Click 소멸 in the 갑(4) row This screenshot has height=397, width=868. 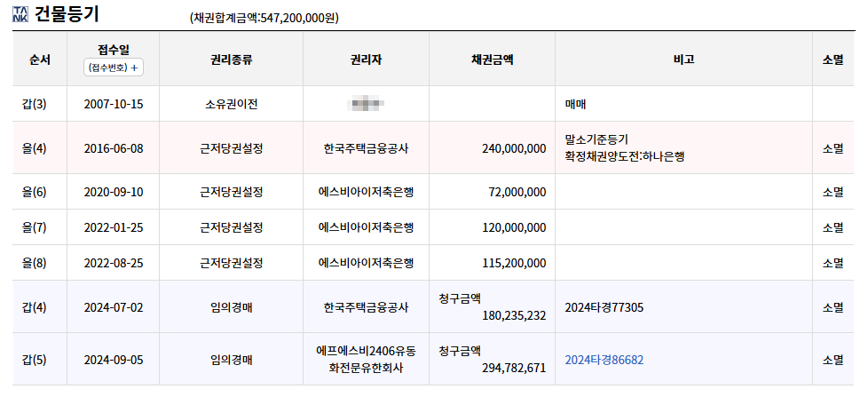click(833, 307)
